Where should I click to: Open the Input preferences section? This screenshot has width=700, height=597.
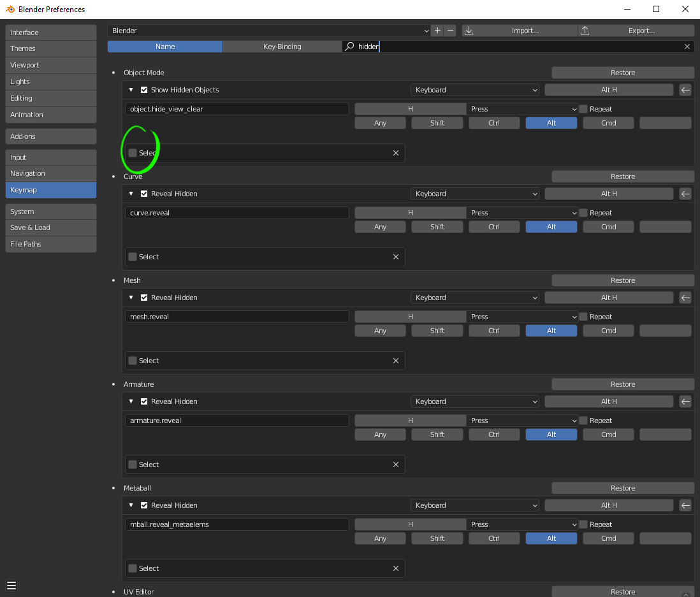click(50, 157)
